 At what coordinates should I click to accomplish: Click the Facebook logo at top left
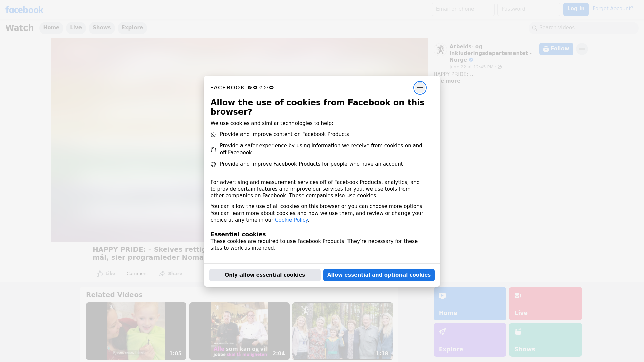[24, 10]
